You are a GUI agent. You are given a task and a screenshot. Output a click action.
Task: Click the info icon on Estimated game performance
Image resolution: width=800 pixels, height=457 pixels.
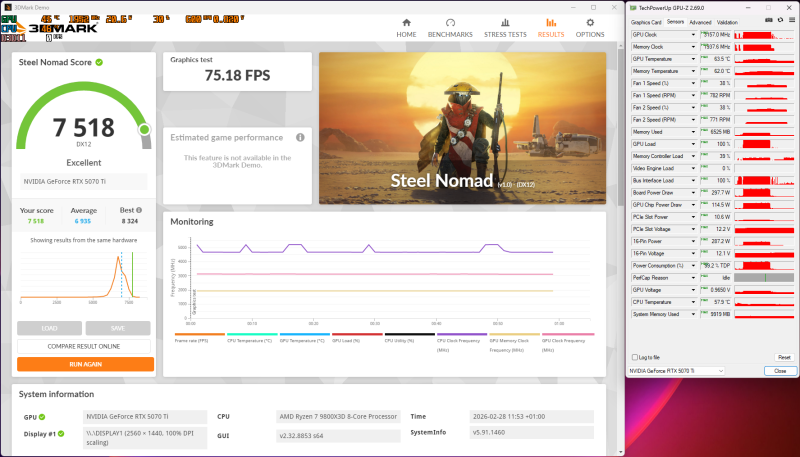click(x=300, y=137)
